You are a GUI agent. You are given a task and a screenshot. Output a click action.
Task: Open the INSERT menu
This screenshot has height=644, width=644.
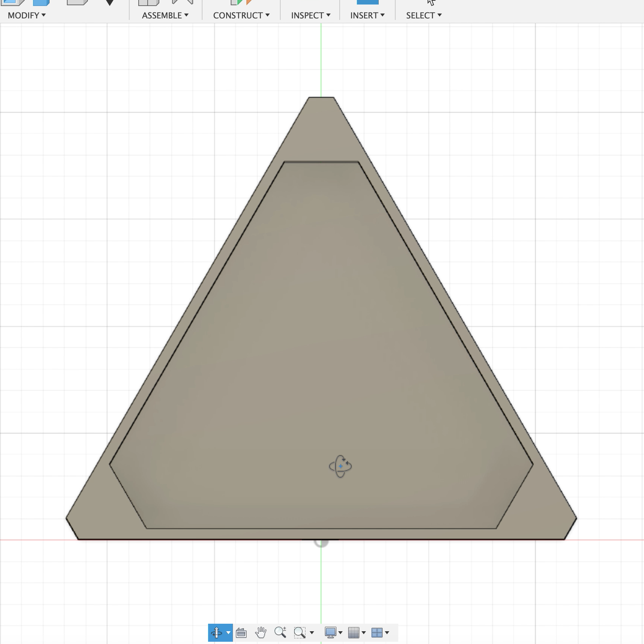(367, 15)
